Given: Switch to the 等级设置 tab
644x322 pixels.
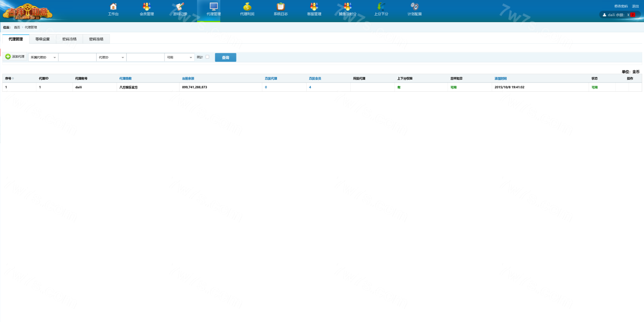Looking at the screenshot, I should (x=43, y=39).
